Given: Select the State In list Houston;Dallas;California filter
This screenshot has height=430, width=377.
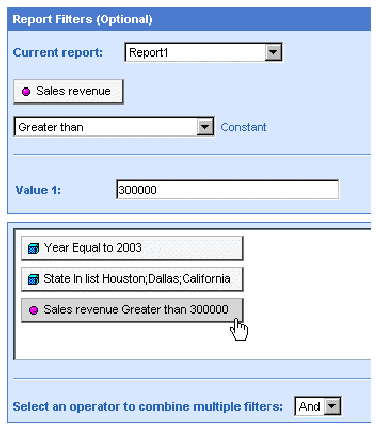Looking at the screenshot, I should [132, 279].
